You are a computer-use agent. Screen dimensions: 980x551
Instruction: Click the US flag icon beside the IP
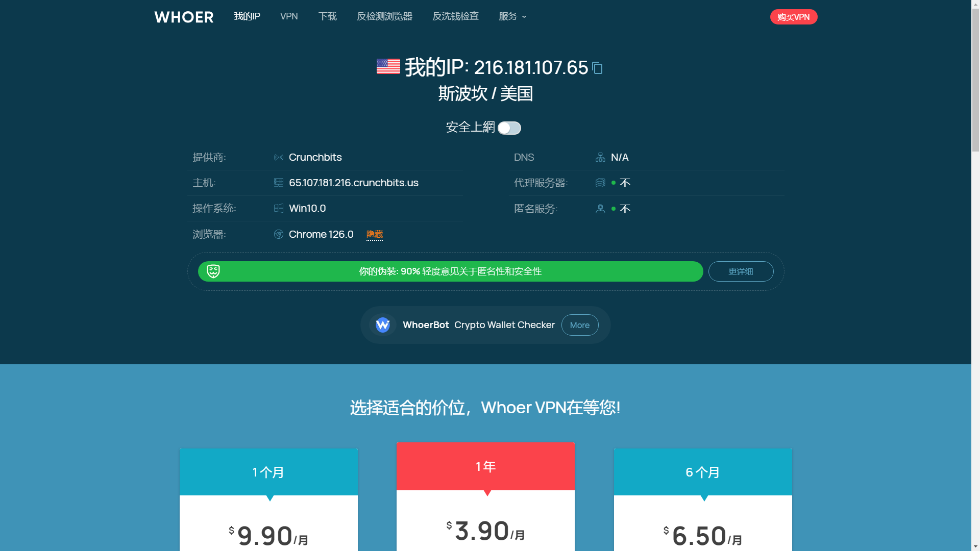387,67
